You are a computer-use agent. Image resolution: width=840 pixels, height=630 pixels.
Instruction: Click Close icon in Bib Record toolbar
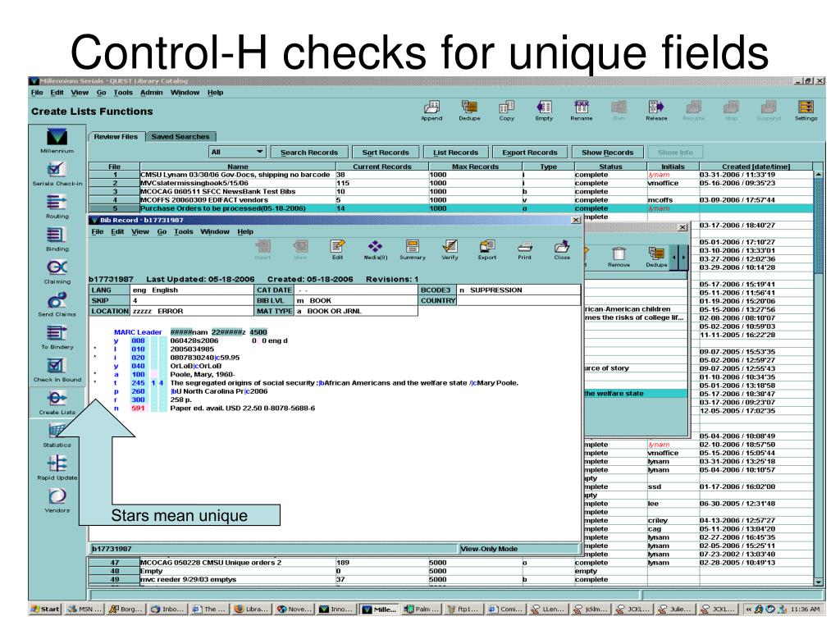[x=562, y=249]
